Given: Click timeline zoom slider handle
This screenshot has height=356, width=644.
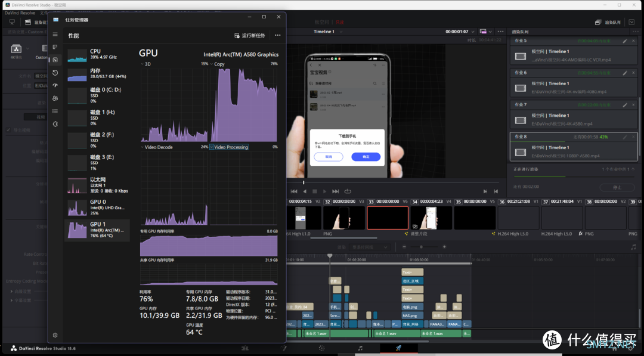Looking at the screenshot, I should 421,247.
